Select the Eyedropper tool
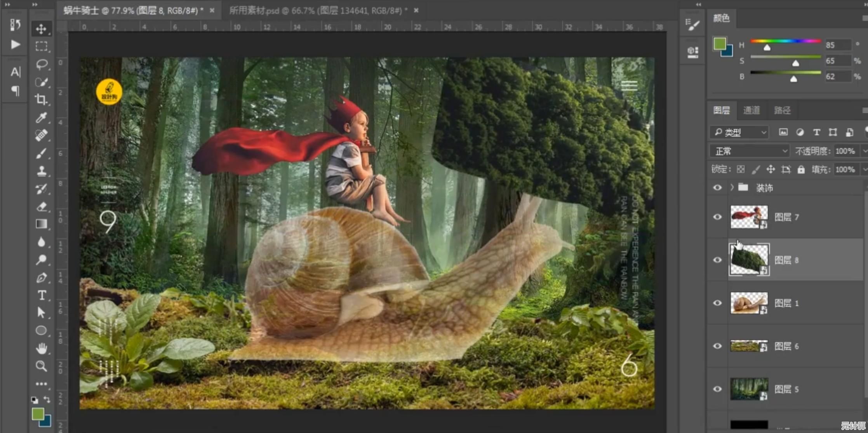This screenshot has height=433, width=868. point(41,117)
